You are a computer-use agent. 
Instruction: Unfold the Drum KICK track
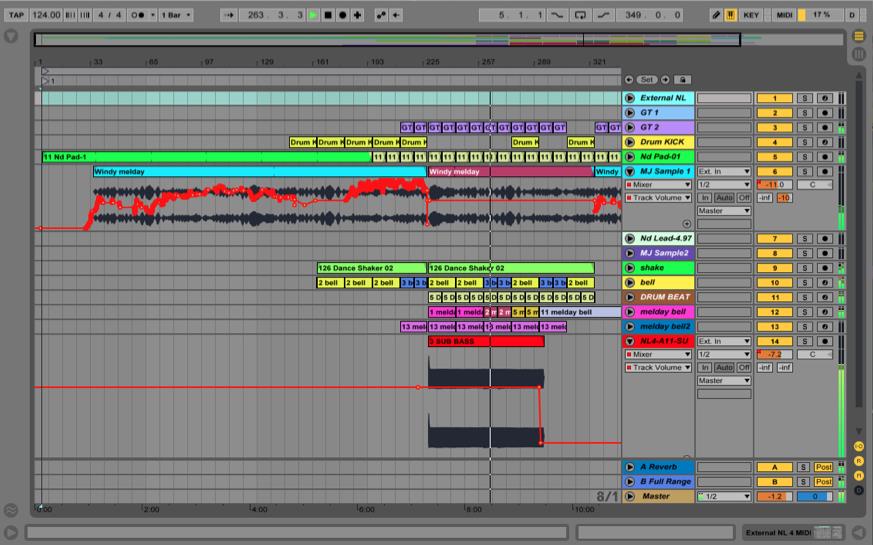pyautogui.click(x=630, y=142)
